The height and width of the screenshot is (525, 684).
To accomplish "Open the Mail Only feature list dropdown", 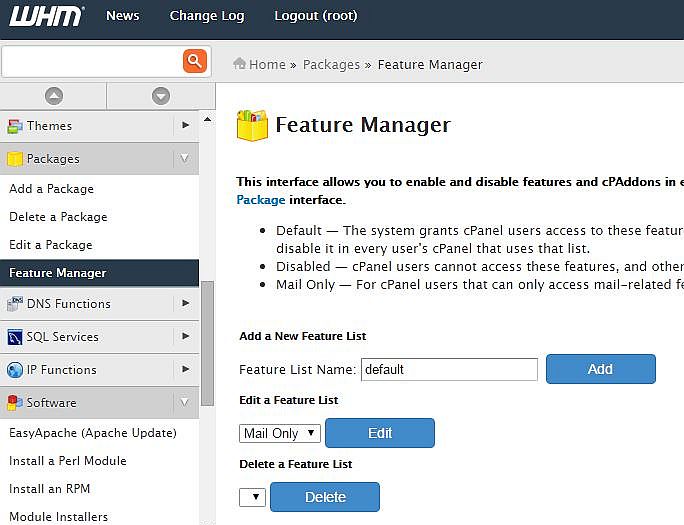I will [280, 433].
